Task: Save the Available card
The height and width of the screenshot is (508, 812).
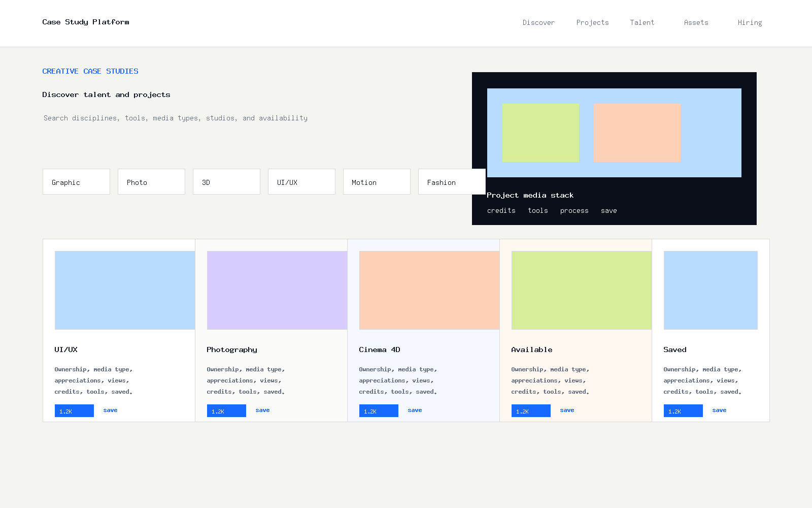Action: tap(567, 410)
